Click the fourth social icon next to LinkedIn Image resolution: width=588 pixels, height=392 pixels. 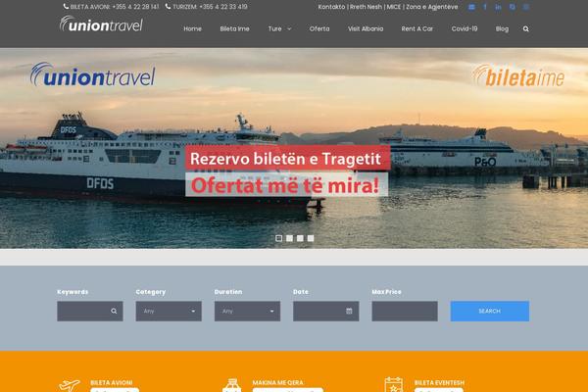click(x=512, y=7)
